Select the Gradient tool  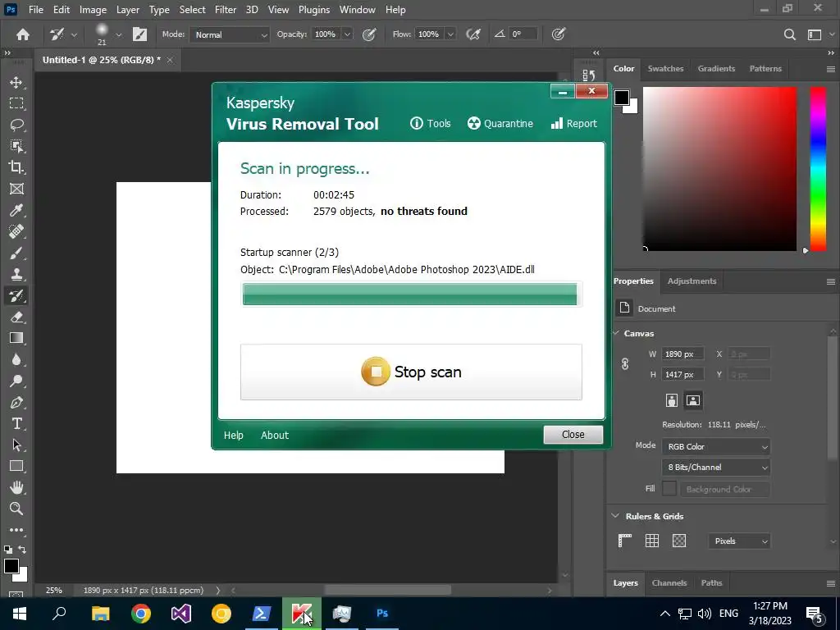(x=16, y=338)
